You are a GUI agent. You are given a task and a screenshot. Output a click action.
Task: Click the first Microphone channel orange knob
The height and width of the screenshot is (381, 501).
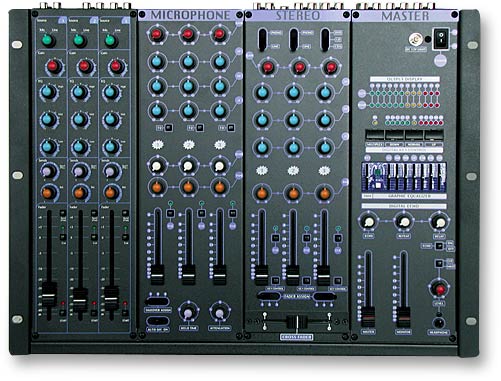pyautogui.click(x=157, y=187)
